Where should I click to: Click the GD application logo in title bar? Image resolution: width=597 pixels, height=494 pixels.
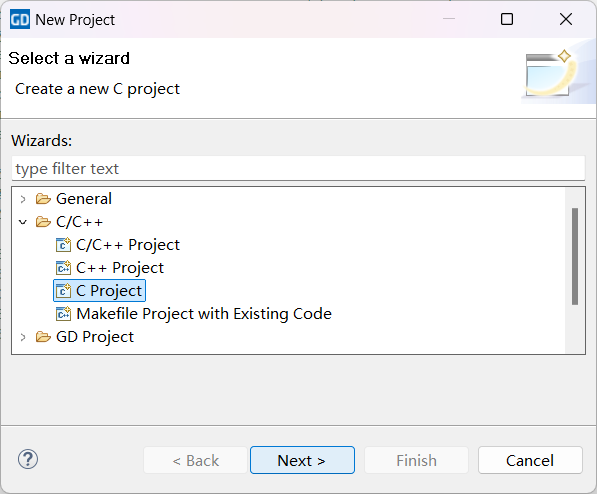pos(20,19)
